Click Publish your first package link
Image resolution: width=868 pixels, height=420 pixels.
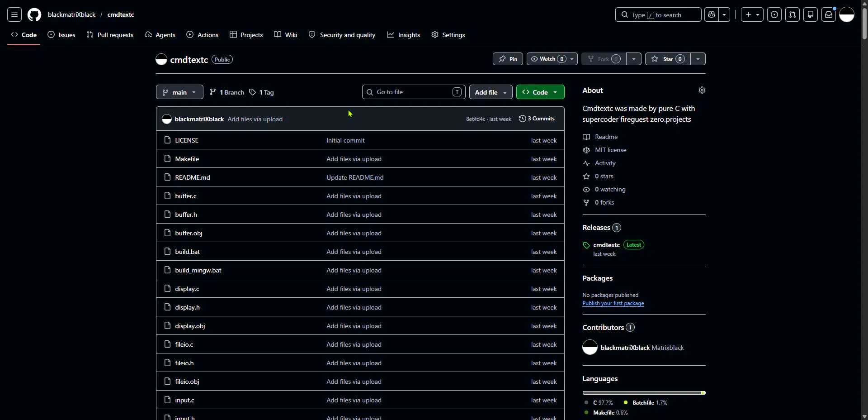pos(613,303)
